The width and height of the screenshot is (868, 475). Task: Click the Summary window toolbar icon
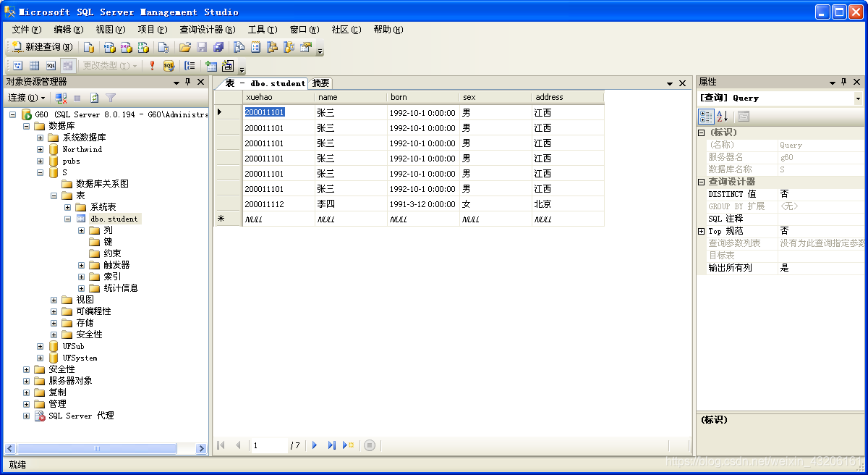[x=256, y=47]
